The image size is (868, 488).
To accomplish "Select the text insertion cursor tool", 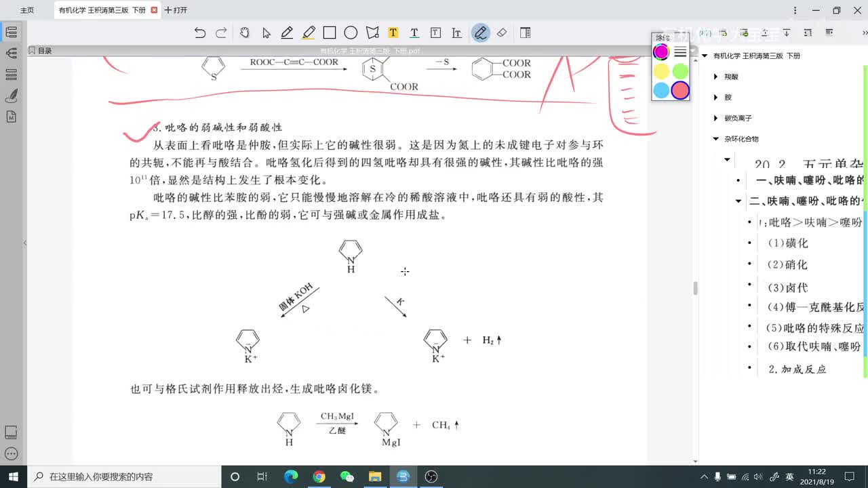I will pyautogui.click(x=456, y=33).
